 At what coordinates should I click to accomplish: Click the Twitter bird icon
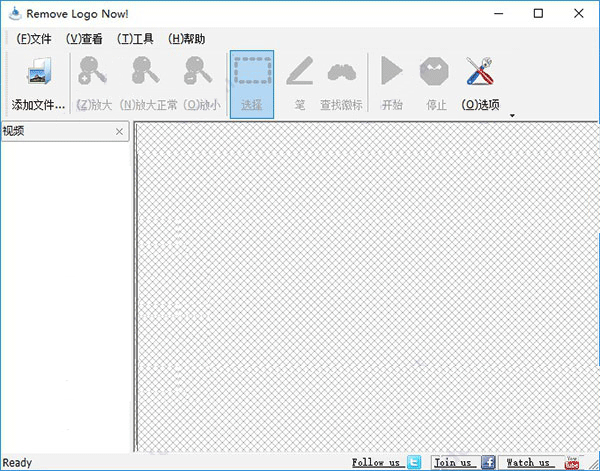(414, 462)
